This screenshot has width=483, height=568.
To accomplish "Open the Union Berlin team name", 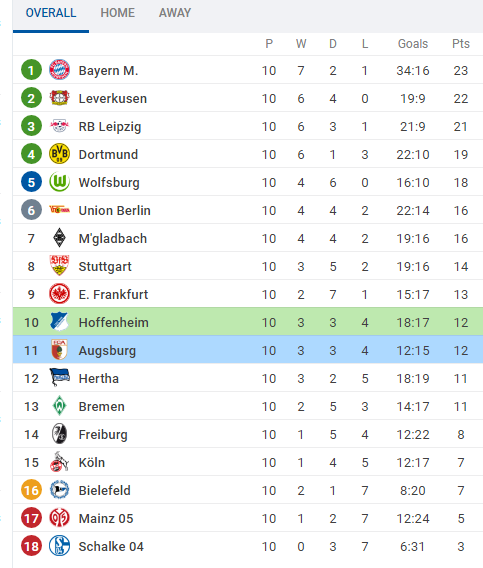I will tap(114, 210).
